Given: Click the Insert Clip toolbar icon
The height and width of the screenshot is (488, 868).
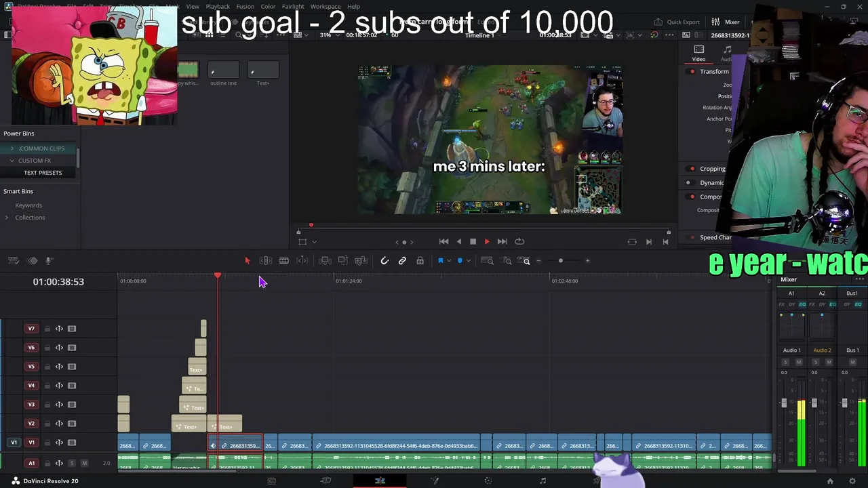Looking at the screenshot, I should [x=325, y=261].
